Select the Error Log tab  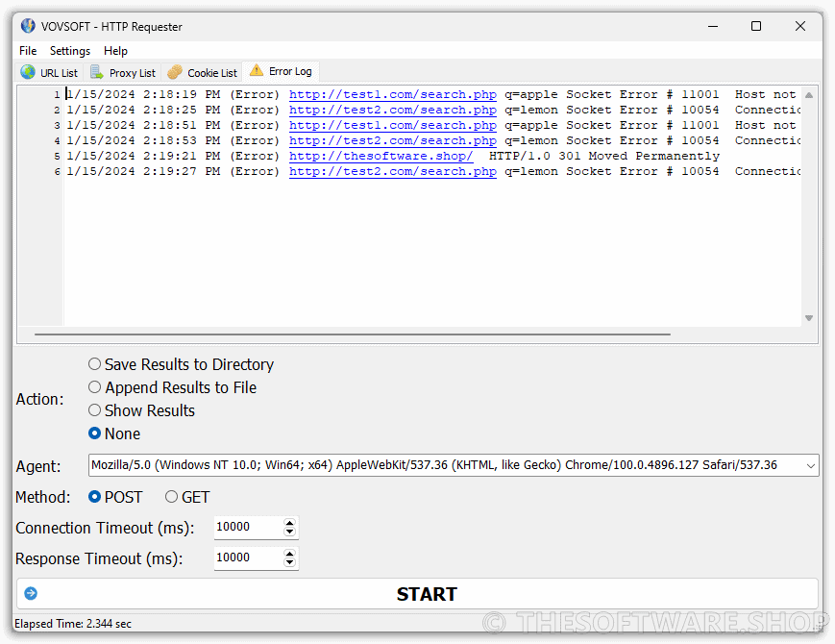click(281, 71)
